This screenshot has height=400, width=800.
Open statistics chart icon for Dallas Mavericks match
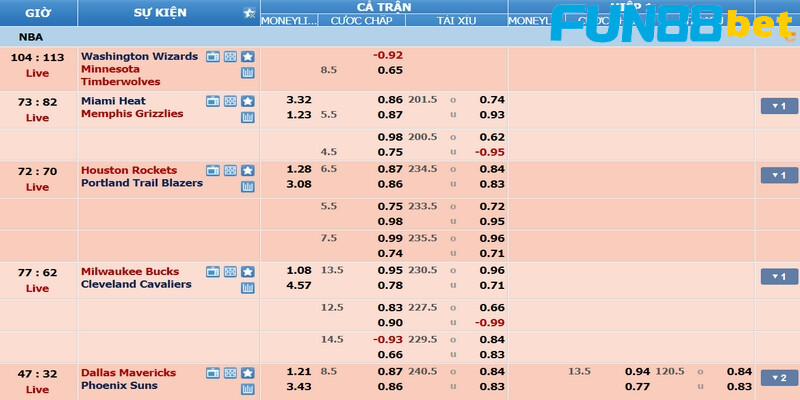point(247,389)
